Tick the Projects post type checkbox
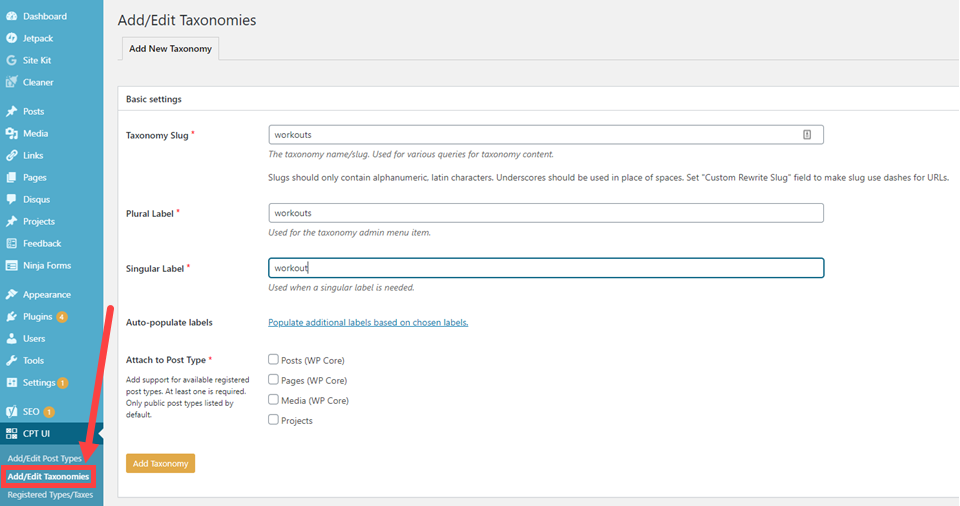960x506 pixels. [x=273, y=420]
